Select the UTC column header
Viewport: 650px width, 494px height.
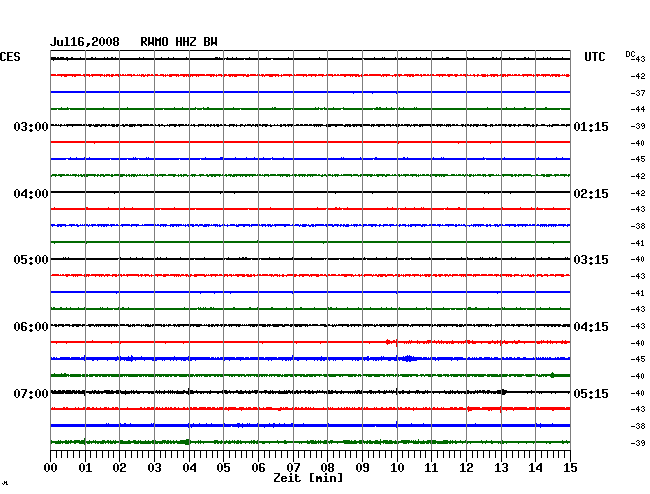coord(594,57)
